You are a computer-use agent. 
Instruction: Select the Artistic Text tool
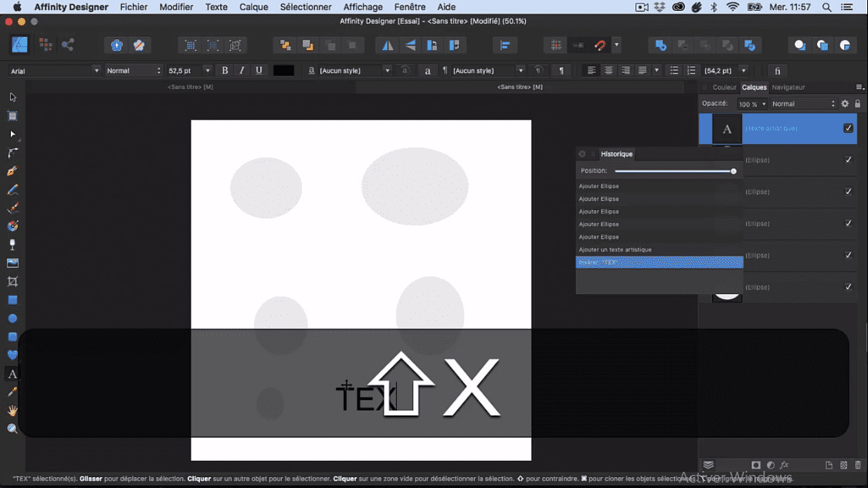(x=12, y=374)
